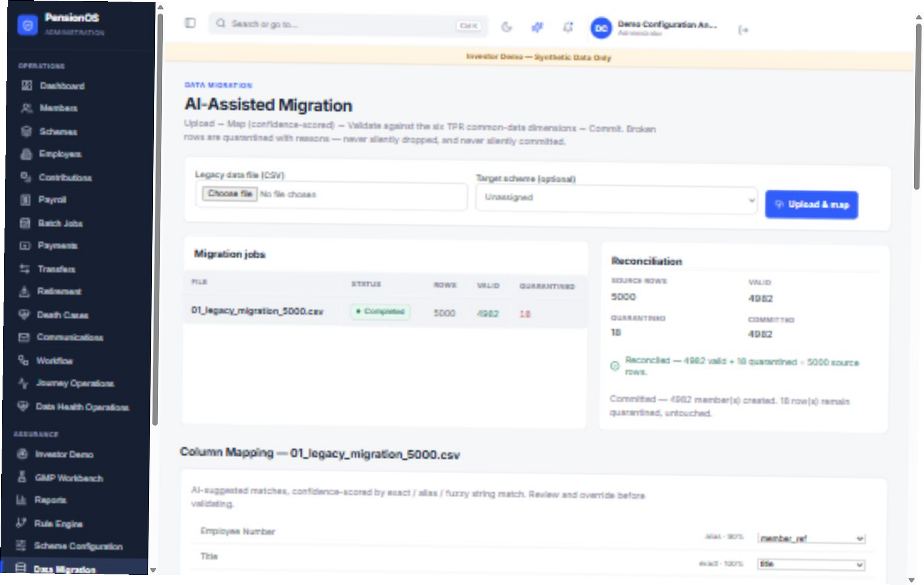The width and height of the screenshot is (924, 585).
Task: Select the Payroll sidebar icon
Action: 25,200
